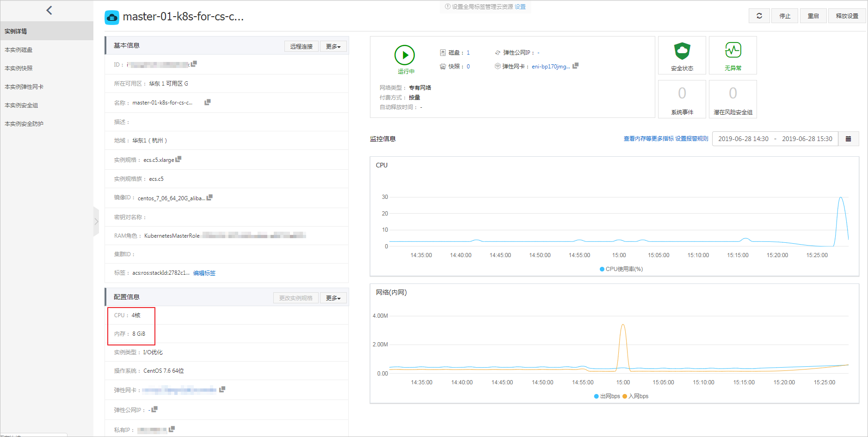
Task: Open 更多 dropdown in 基本信息 header
Action: click(333, 46)
